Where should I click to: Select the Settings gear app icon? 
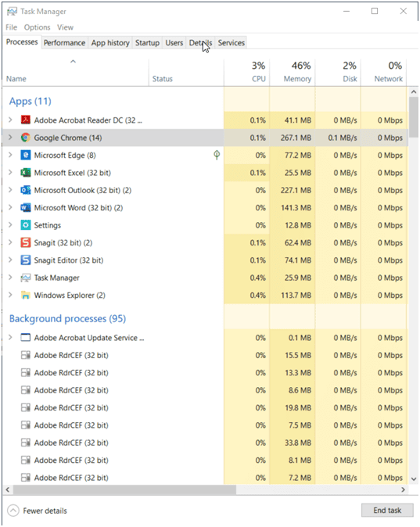click(x=26, y=225)
